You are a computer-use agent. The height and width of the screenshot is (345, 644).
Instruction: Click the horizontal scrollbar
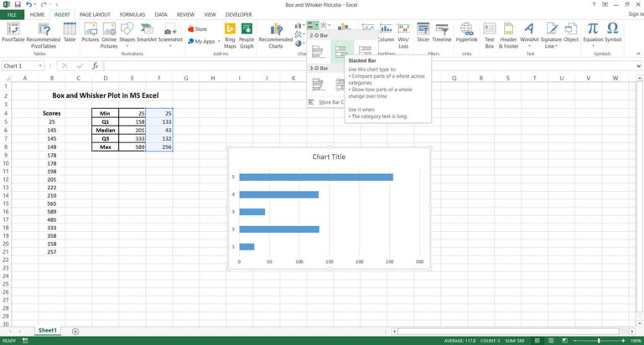(x=508, y=331)
